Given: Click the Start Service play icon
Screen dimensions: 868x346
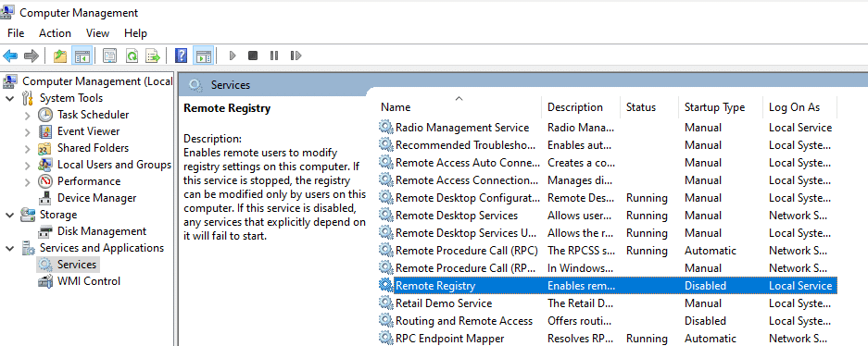Looking at the screenshot, I should (x=233, y=56).
